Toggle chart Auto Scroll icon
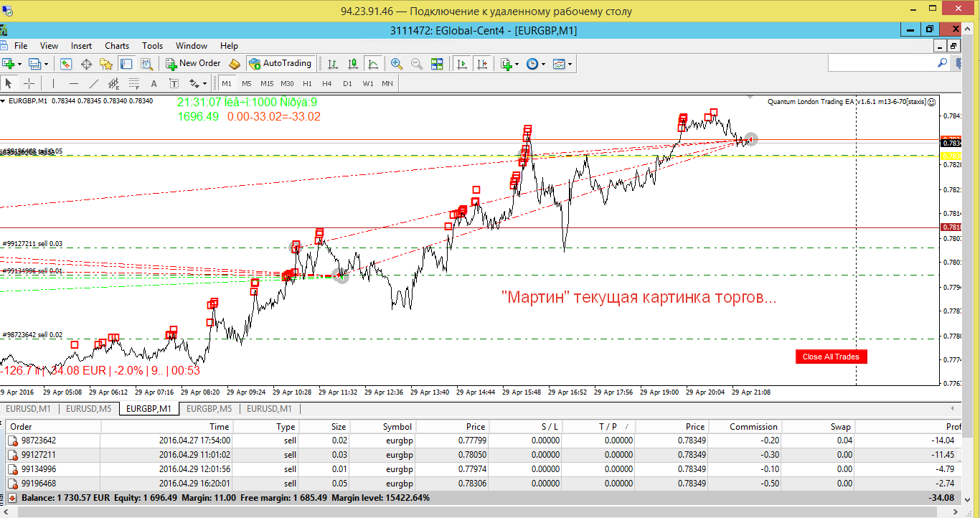980x518 pixels. pos(461,64)
